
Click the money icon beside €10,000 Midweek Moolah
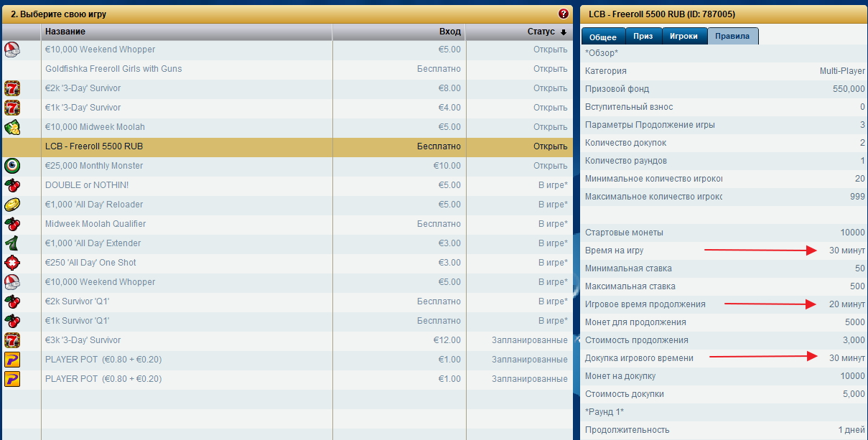click(12, 127)
